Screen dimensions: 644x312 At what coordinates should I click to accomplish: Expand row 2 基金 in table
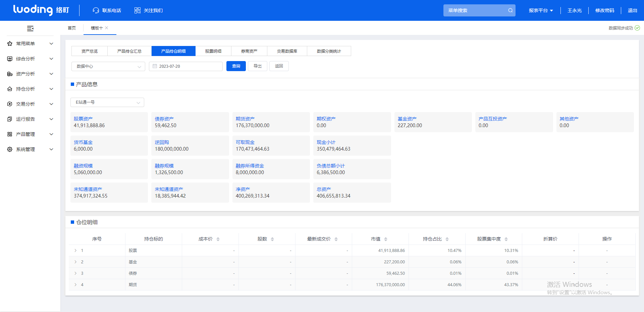tap(75, 262)
